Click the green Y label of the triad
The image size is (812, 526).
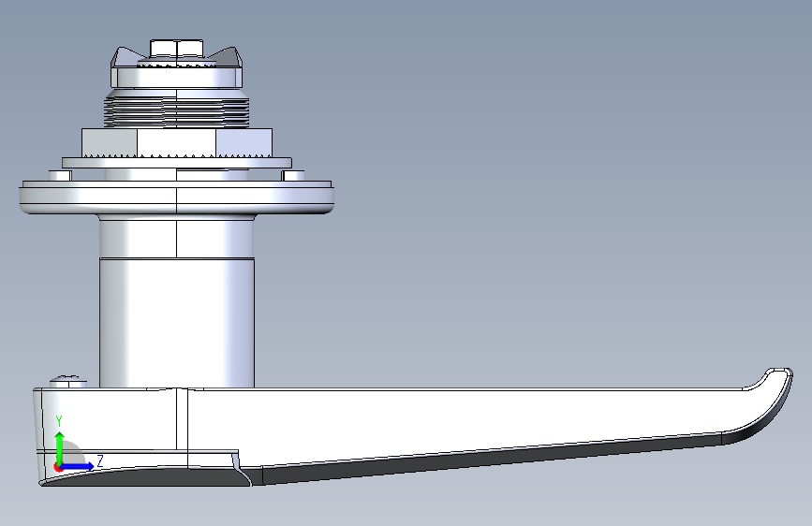59,421
